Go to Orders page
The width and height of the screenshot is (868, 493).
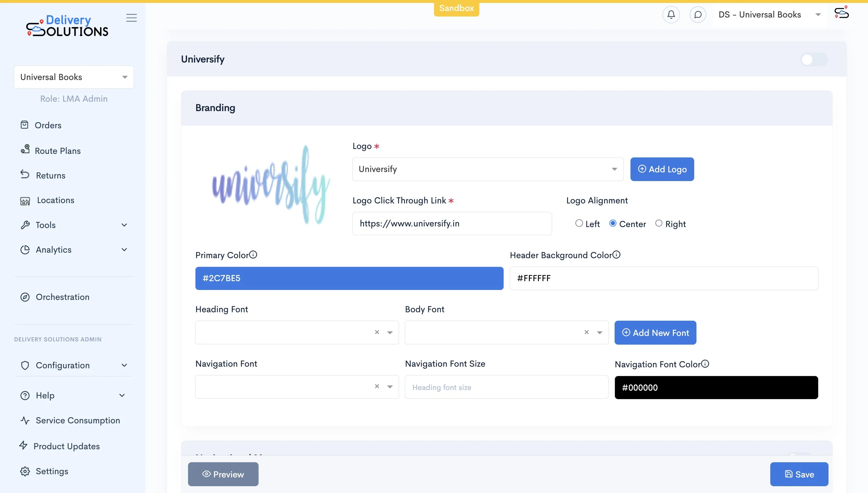pos(48,125)
